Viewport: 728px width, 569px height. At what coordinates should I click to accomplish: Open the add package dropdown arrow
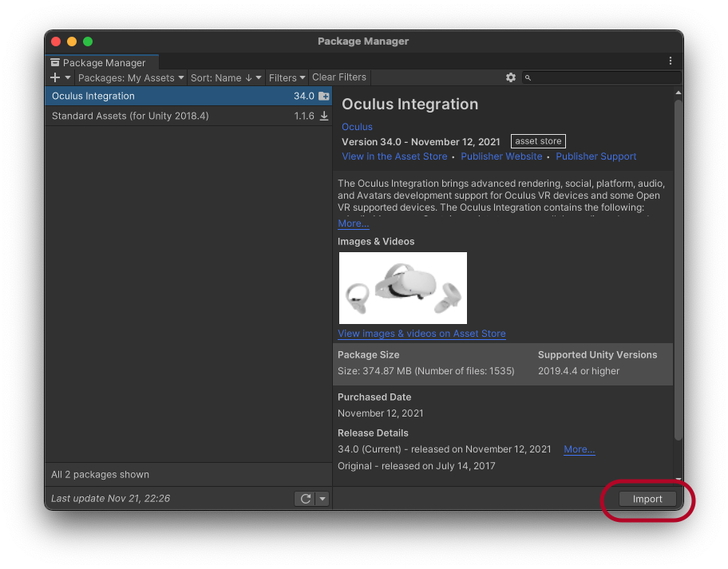click(68, 77)
